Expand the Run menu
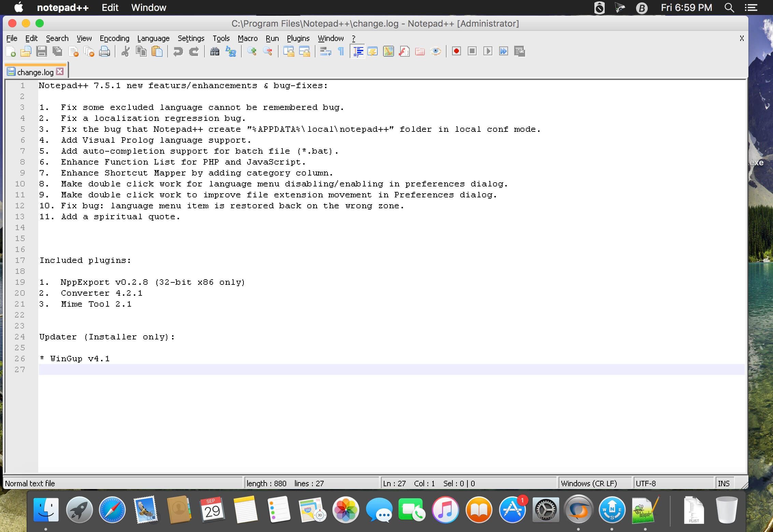The image size is (773, 532). (272, 38)
